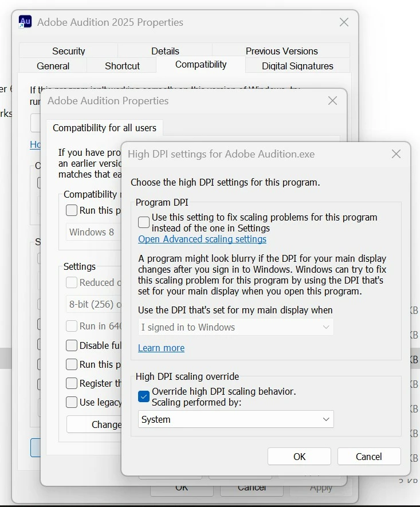Click the Adobe Audition Au icon in title bar
The width and height of the screenshot is (420, 507).
(x=25, y=22)
